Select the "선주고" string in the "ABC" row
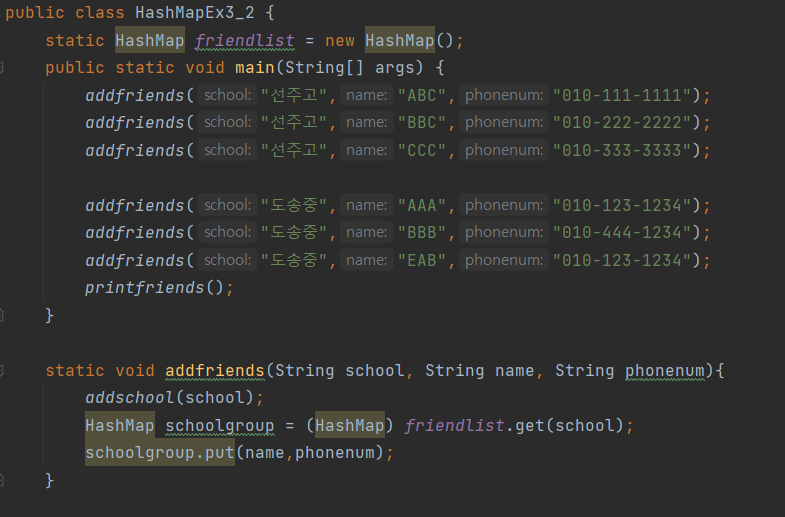Screen dimensions: 785x517 point(294,95)
